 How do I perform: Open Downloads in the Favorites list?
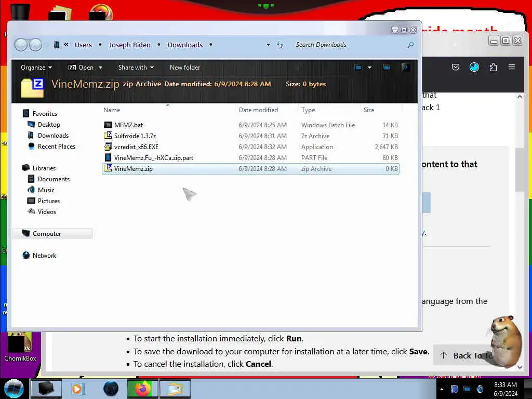tap(54, 136)
